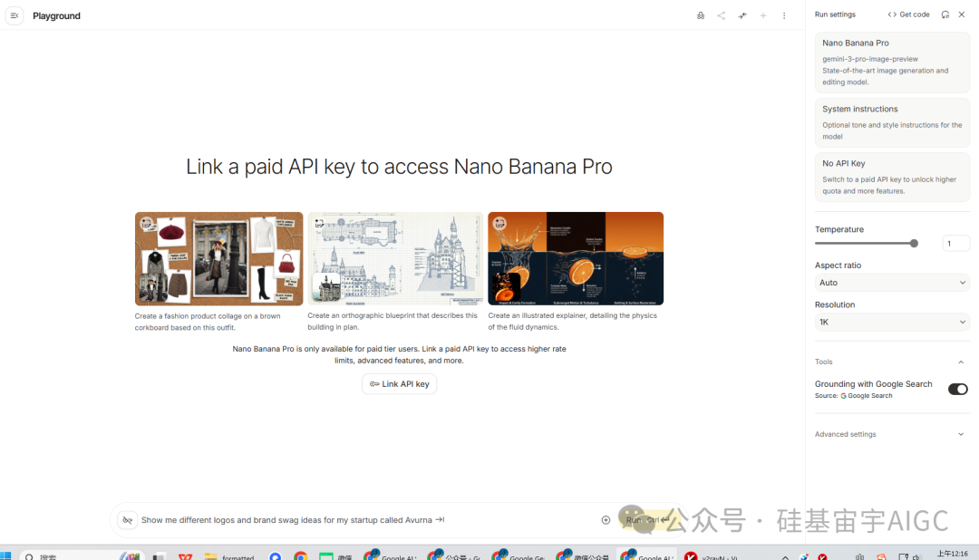979x560 pixels.
Task: Click the Playground page title
Action: pyautogui.click(x=56, y=15)
